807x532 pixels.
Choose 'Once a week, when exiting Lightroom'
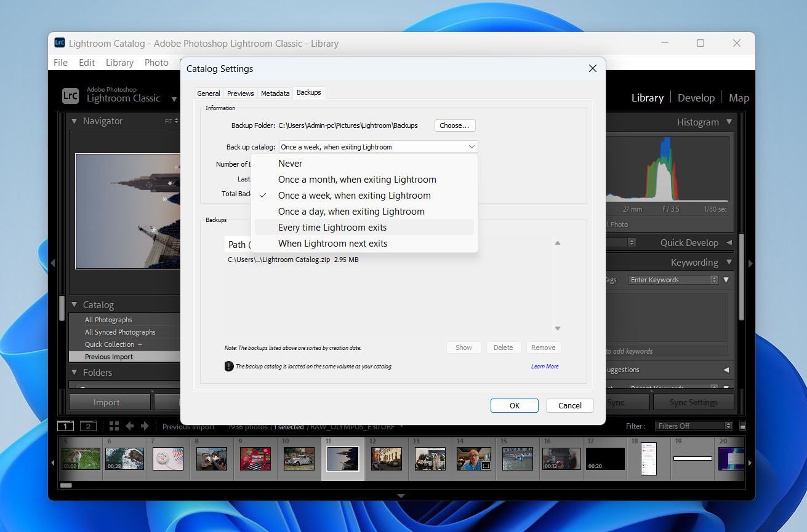[364, 196]
